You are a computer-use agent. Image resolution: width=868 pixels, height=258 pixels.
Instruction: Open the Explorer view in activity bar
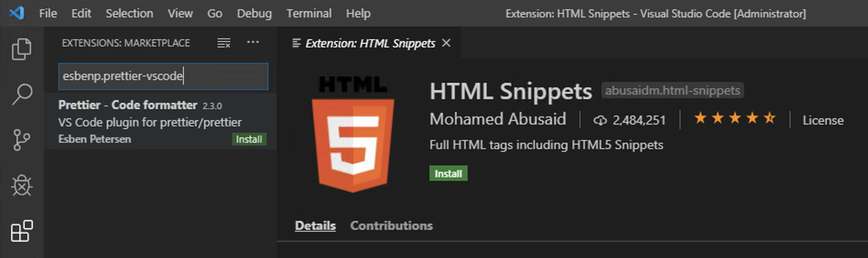[x=21, y=49]
